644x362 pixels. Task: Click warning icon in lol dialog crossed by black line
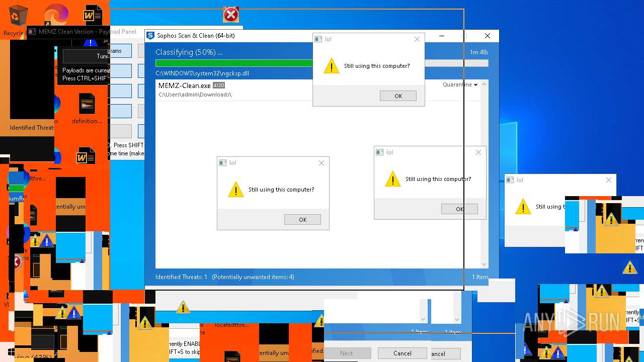393,179
